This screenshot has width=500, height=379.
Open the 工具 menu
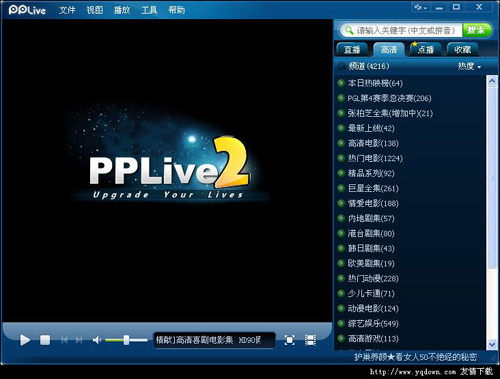pyautogui.click(x=149, y=10)
